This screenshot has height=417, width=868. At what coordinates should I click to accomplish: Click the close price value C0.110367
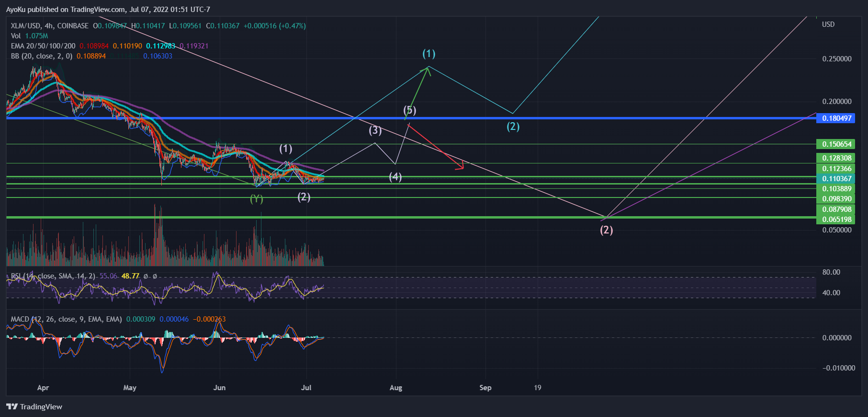coord(223,26)
